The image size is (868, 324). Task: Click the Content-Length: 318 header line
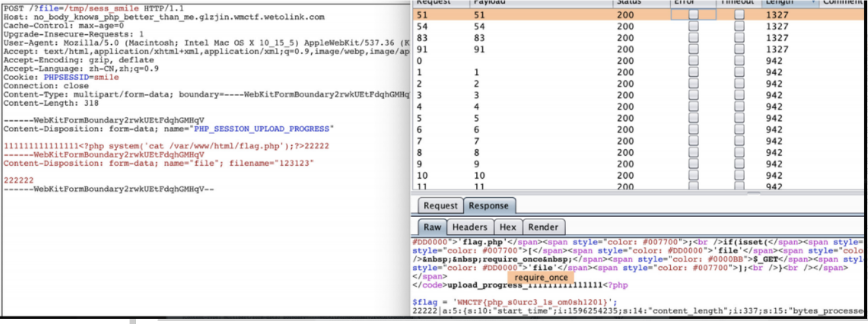[51, 103]
